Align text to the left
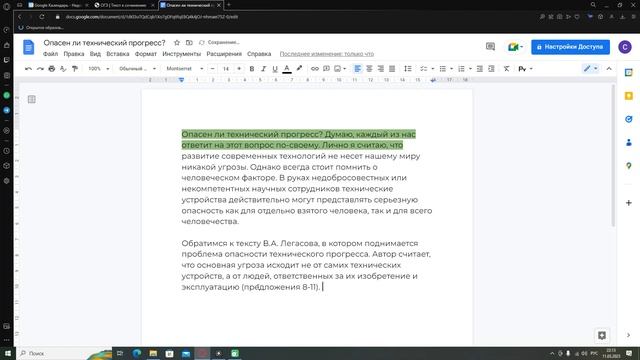The width and height of the screenshot is (640, 360). pyautogui.click(x=358, y=69)
